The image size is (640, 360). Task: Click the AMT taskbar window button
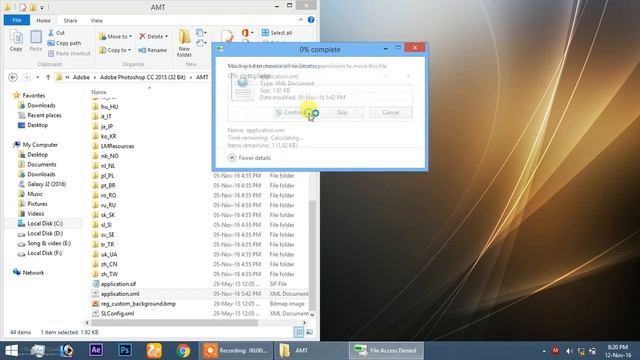pos(310,350)
